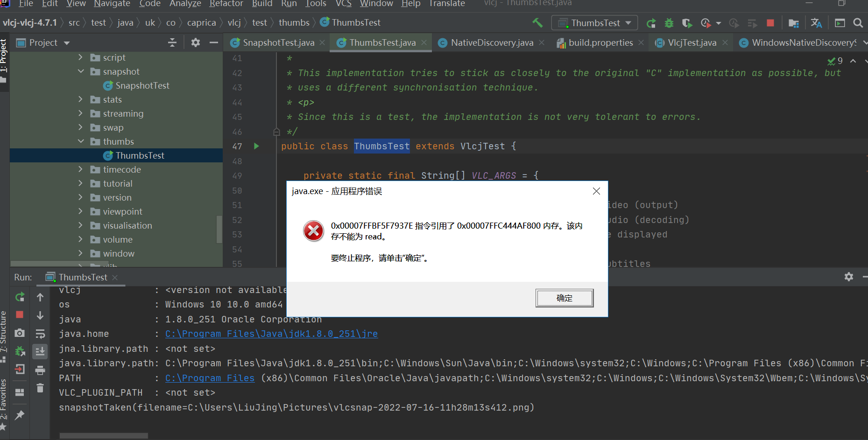Print console output with the printer icon
The width and height of the screenshot is (868, 440).
click(40, 370)
